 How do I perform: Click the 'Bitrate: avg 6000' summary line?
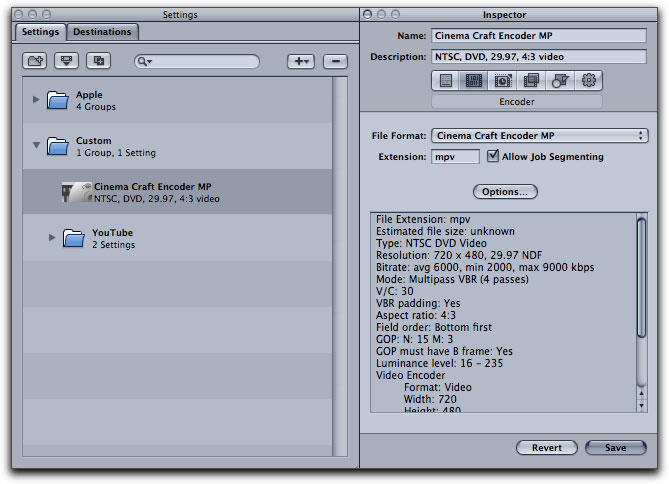[x=485, y=268]
